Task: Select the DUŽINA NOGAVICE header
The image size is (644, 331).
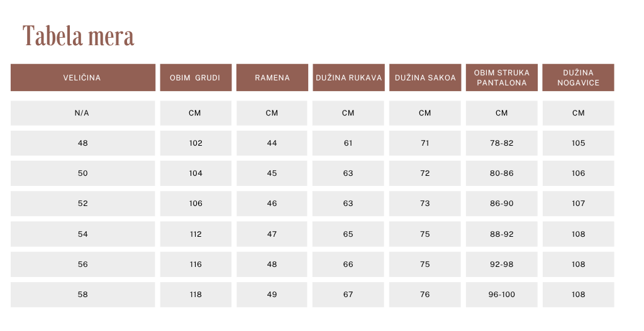Action: [x=579, y=77]
